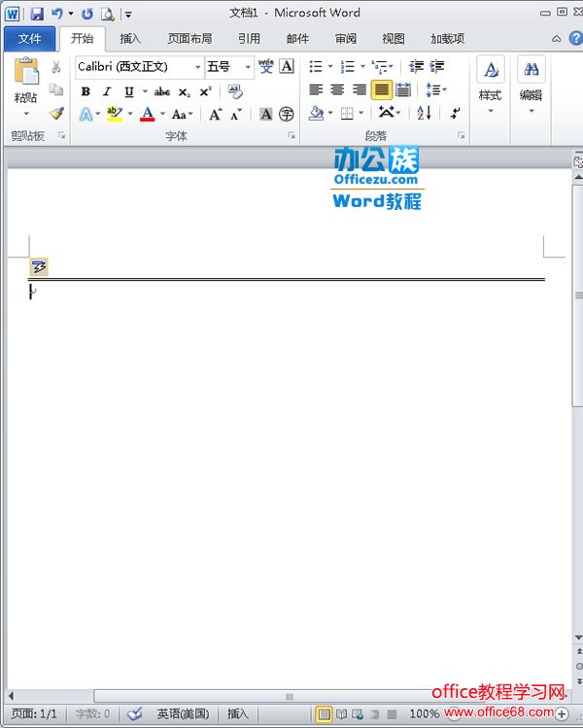The width and height of the screenshot is (583, 728).
Task: Open the Editing 编辑 group button
Action: (532, 86)
